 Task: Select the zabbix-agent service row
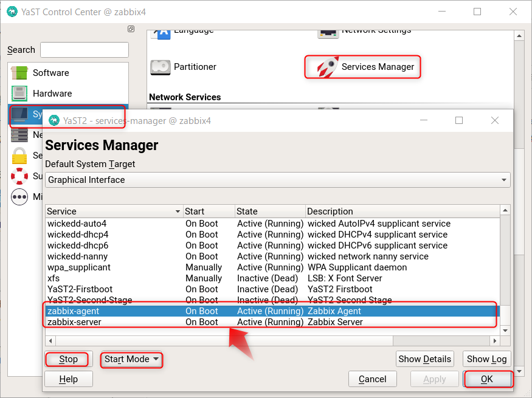pos(273,311)
